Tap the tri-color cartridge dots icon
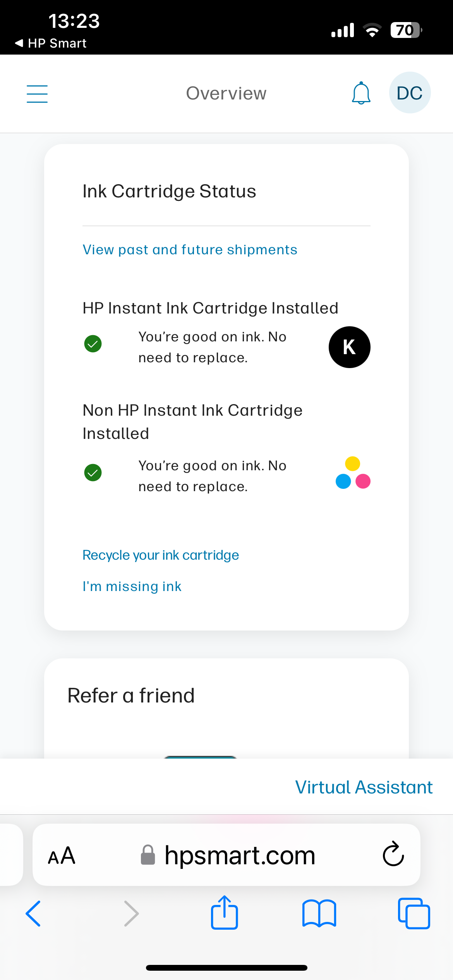 point(353,473)
